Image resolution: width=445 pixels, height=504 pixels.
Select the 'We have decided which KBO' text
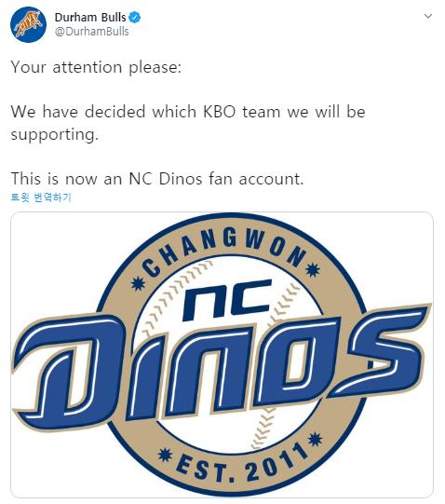click(124, 112)
